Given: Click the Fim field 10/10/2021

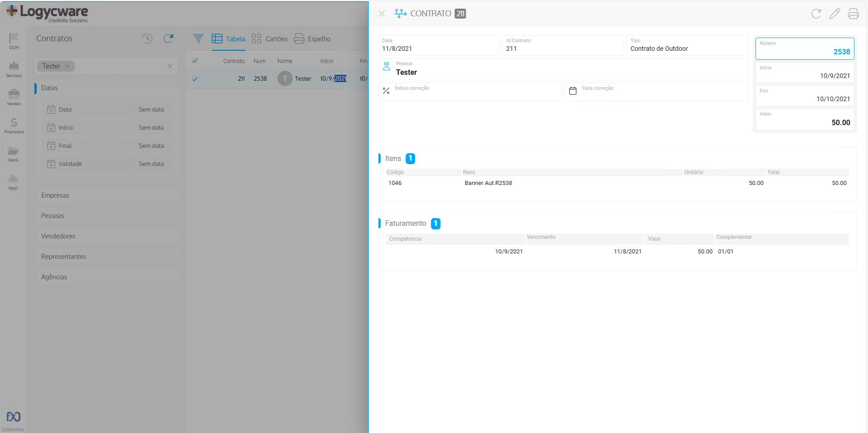Looking at the screenshot, I should [x=805, y=96].
